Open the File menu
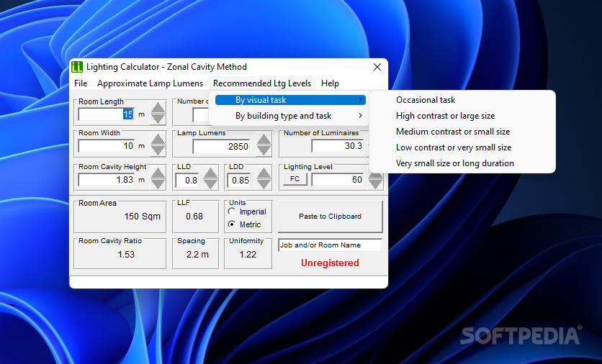 (81, 83)
